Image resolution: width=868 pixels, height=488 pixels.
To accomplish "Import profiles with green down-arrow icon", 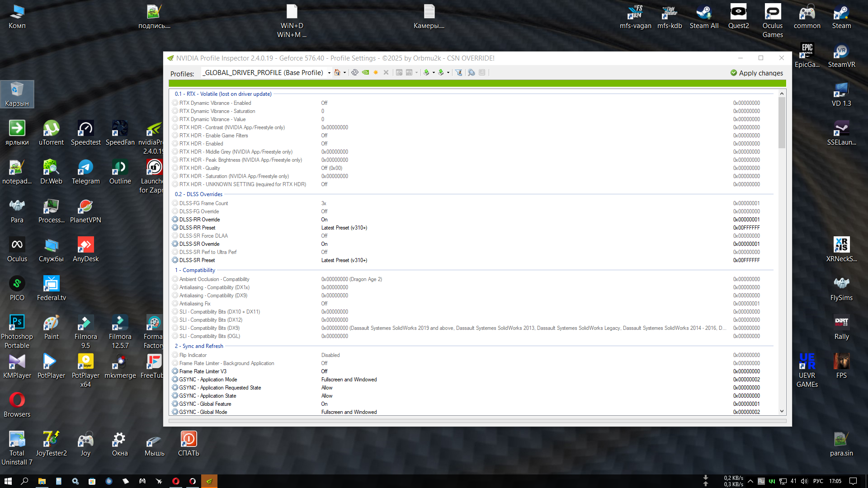I will (441, 72).
